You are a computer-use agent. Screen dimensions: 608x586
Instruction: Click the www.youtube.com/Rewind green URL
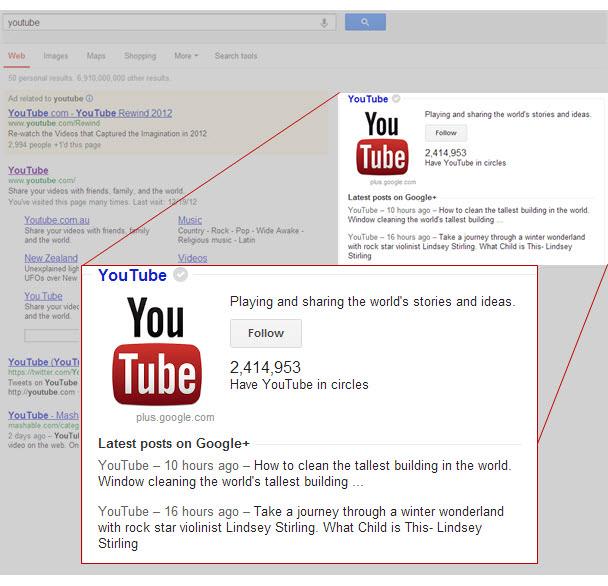(54, 123)
